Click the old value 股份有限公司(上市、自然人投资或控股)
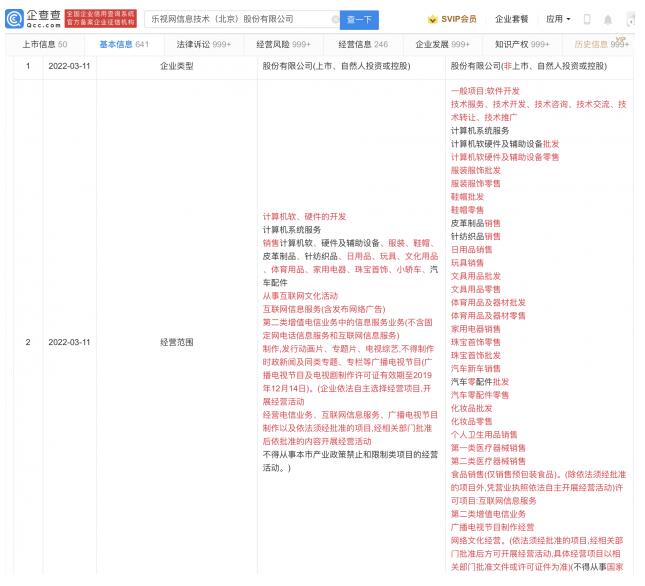This screenshot has width=645, height=586. 336,66
